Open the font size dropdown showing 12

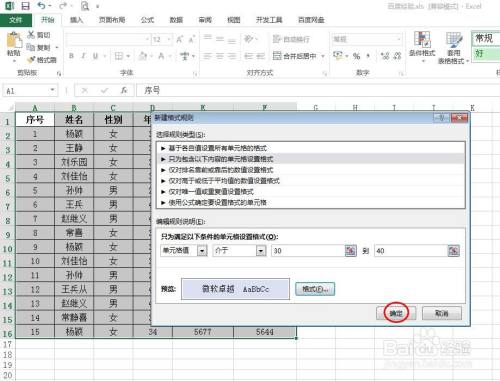pyautogui.click(x=169, y=39)
